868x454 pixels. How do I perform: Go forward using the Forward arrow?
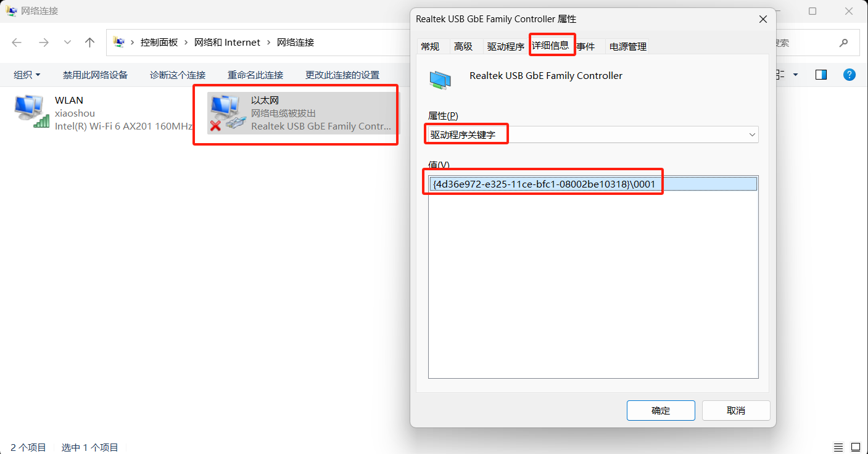tap(43, 43)
